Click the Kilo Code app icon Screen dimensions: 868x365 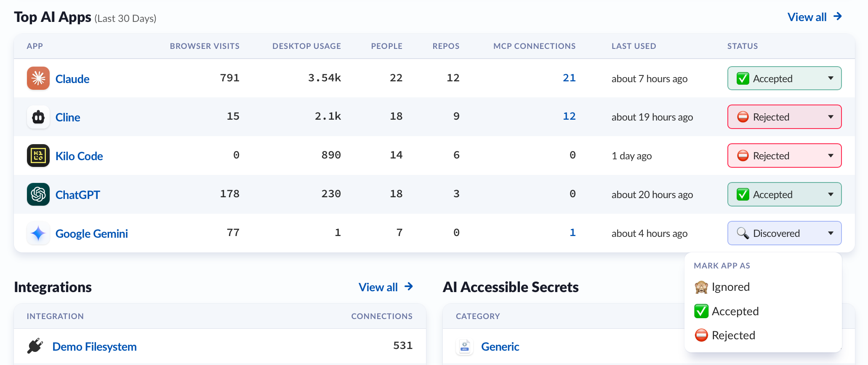pos(38,156)
